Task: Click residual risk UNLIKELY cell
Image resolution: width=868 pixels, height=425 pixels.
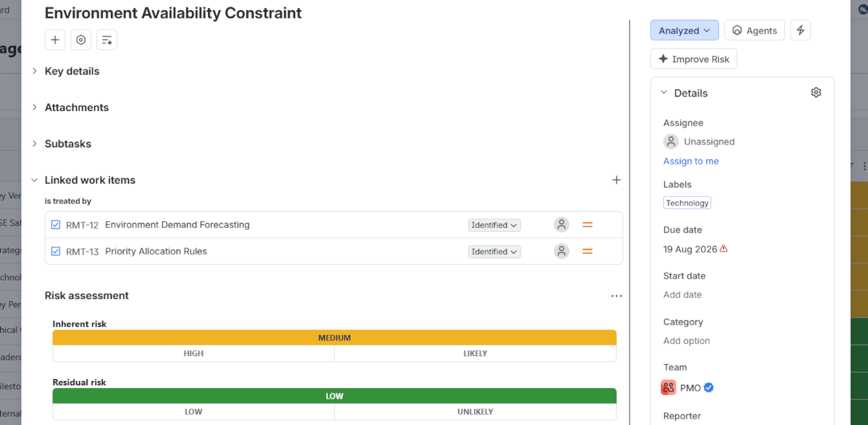Action: click(x=475, y=412)
